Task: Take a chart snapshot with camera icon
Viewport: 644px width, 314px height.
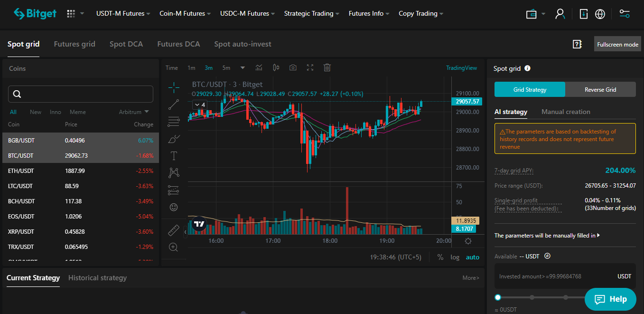Action: (x=293, y=67)
